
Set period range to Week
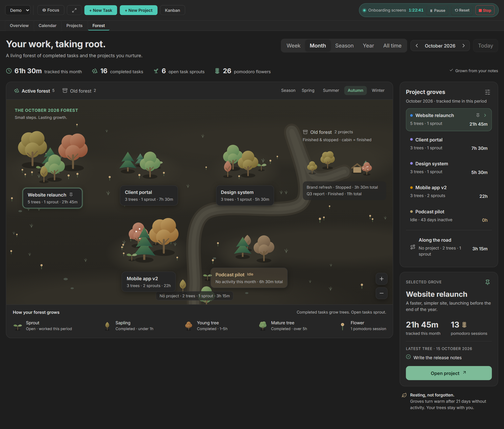coord(293,46)
